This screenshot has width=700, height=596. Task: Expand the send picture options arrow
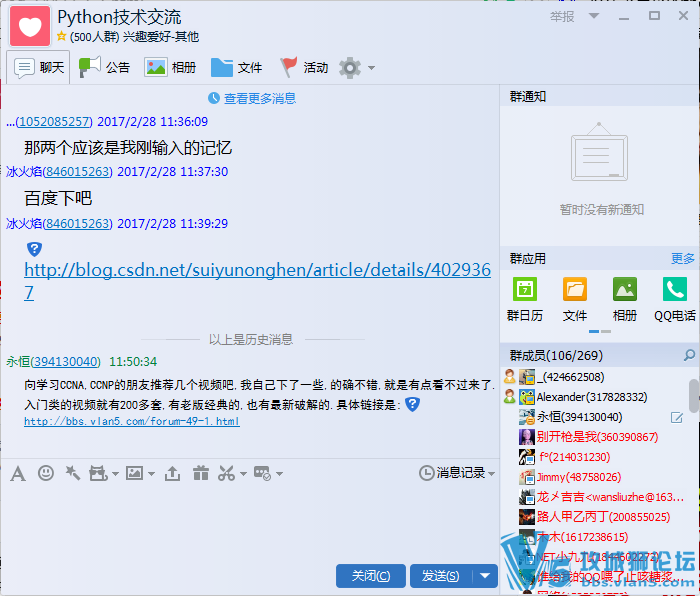coord(151,474)
